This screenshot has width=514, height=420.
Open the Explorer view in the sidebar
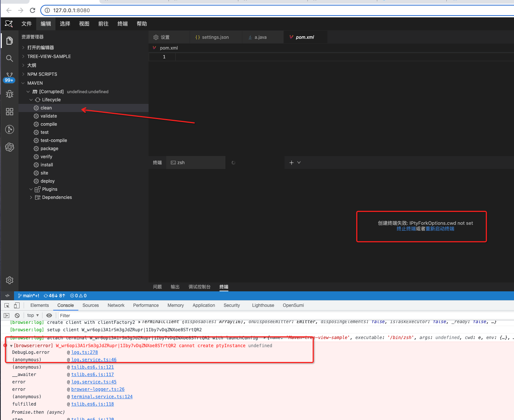[9, 41]
